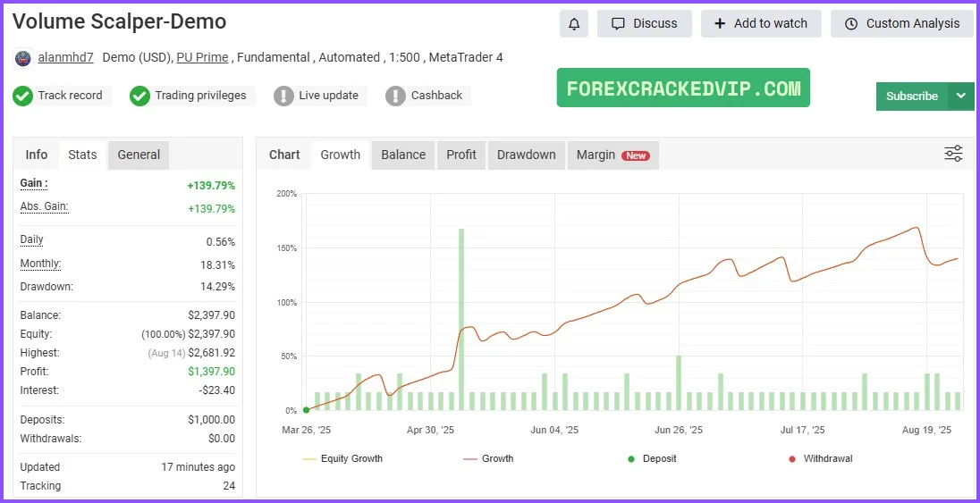Open alanmhd7 profile link
The width and height of the screenshot is (980, 503).
click(x=65, y=57)
